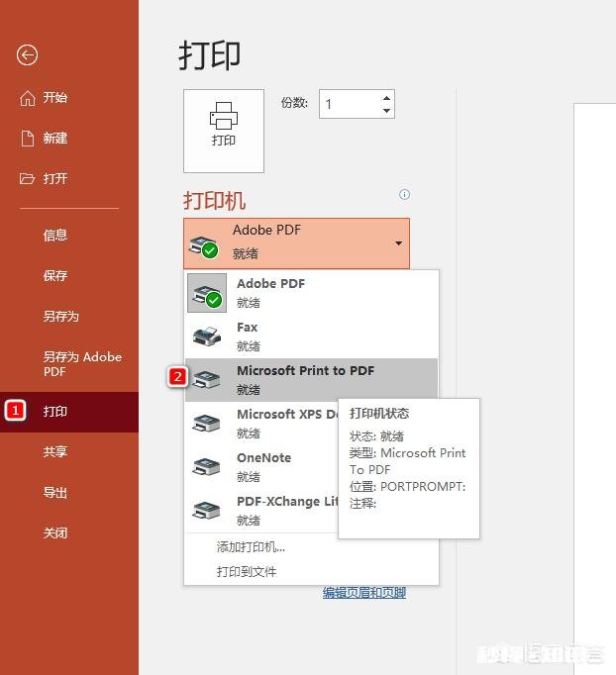This screenshot has height=675, width=616.
Task: Open 共享 in sidebar
Action: point(55,451)
